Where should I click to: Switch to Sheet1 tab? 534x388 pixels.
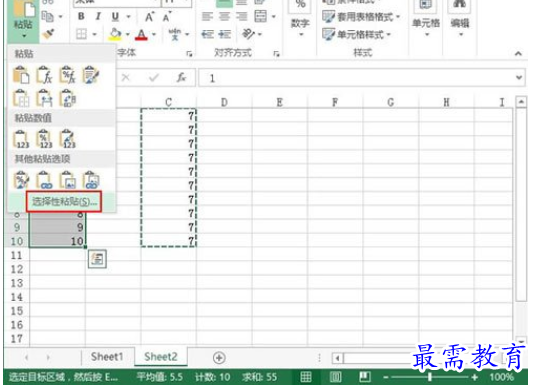107,357
